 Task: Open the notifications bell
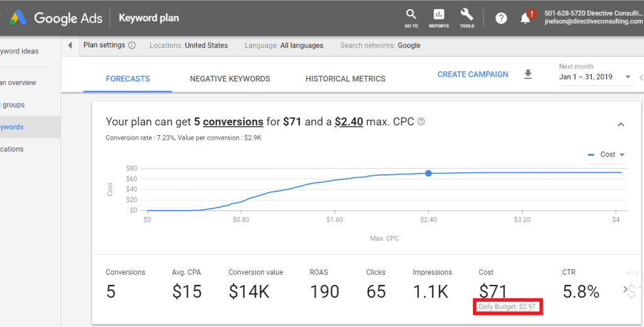pos(526,18)
